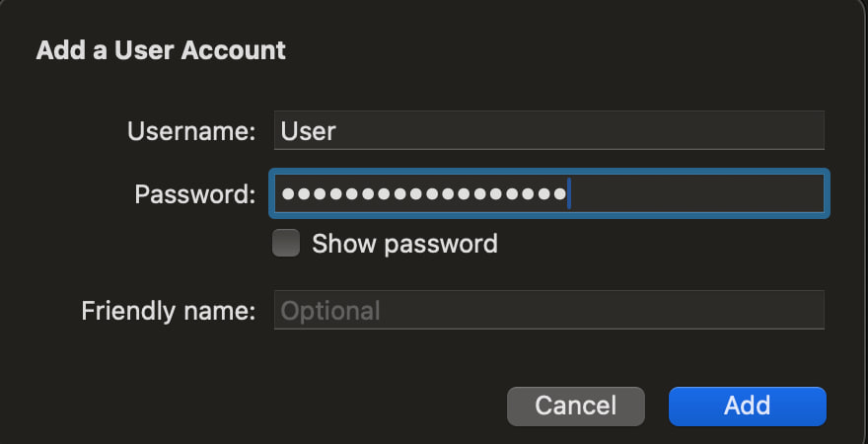868x444 pixels.
Task: Click the word 'User' in Username field
Action: pos(308,130)
